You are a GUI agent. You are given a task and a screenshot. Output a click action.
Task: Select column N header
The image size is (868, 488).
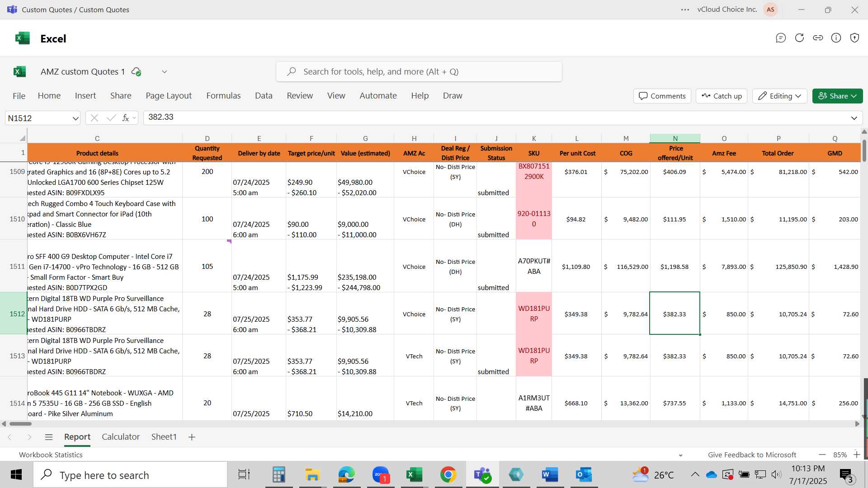675,138
